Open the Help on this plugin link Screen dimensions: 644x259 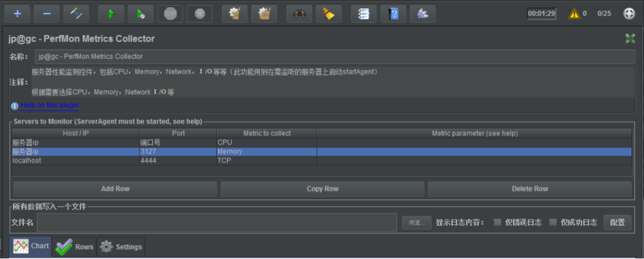coord(49,105)
